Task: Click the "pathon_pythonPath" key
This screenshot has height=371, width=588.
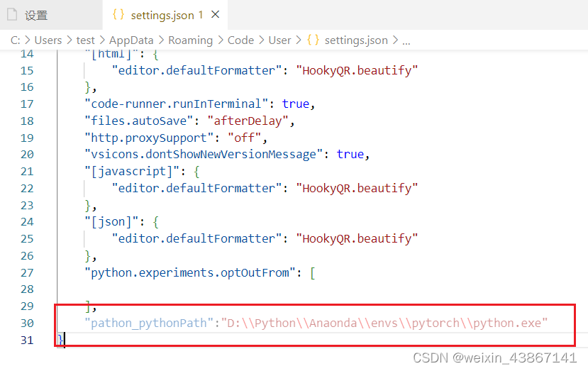Action: click(x=149, y=323)
